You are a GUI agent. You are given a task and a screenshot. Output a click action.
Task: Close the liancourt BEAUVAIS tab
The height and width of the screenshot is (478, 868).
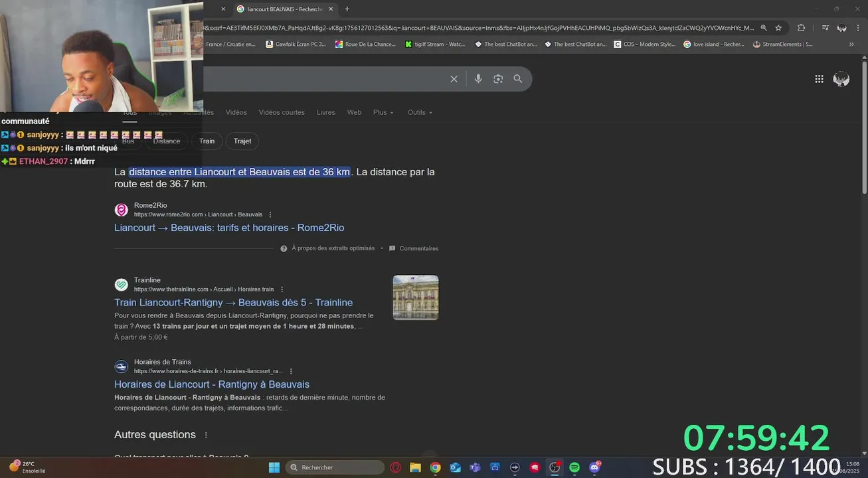331,9
